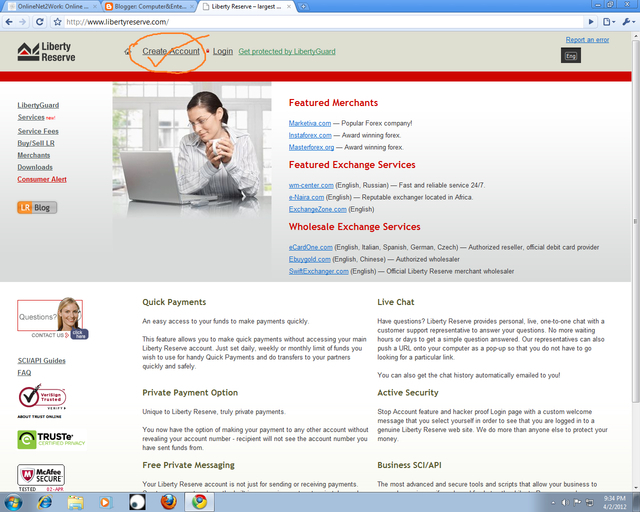Click the LR Blog button
Screen dimensions: 640x512
tap(37, 207)
